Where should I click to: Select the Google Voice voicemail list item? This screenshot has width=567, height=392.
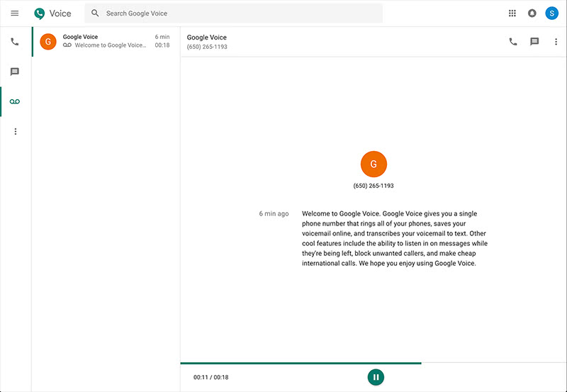coord(106,41)
